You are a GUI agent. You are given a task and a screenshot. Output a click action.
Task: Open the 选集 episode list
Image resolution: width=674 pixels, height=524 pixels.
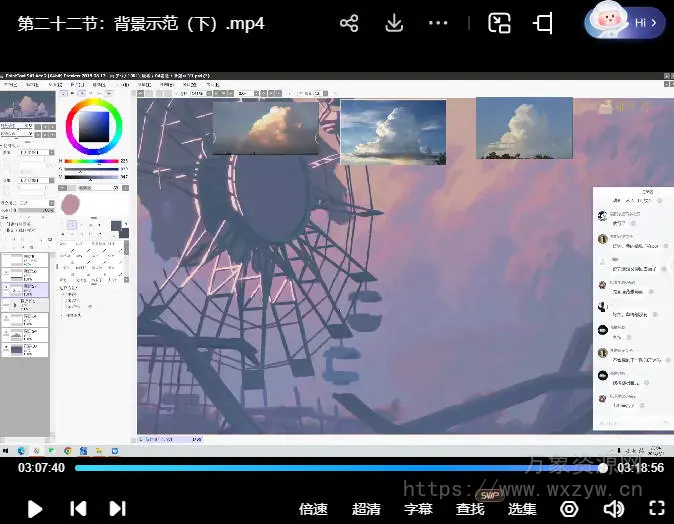pyautogui.click(x=522, y=509)
